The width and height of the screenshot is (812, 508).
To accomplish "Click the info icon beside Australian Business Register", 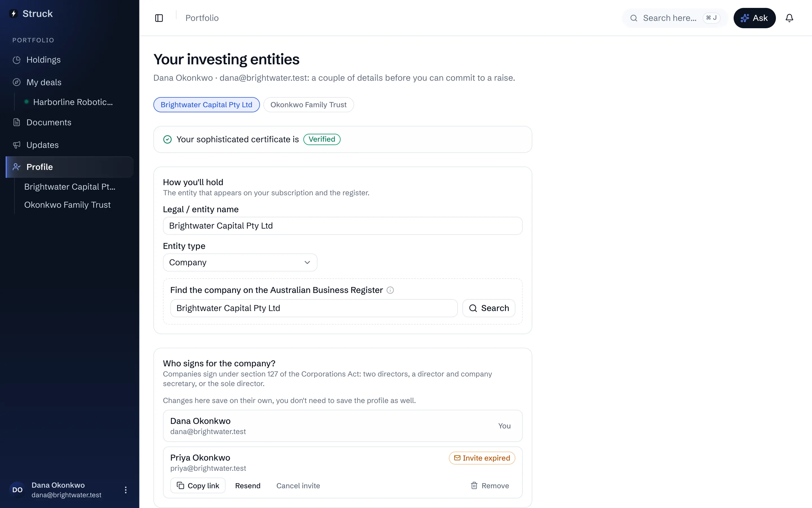I will coord(390,290).
